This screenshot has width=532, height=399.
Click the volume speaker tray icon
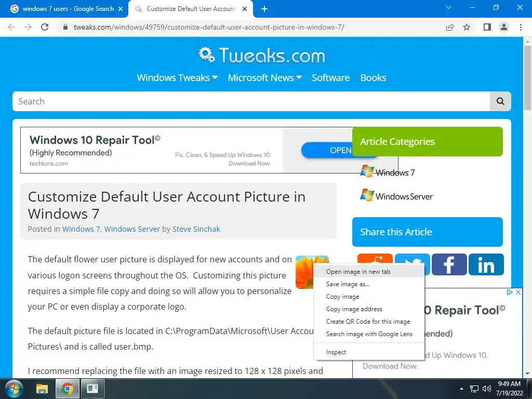[486, 389]
